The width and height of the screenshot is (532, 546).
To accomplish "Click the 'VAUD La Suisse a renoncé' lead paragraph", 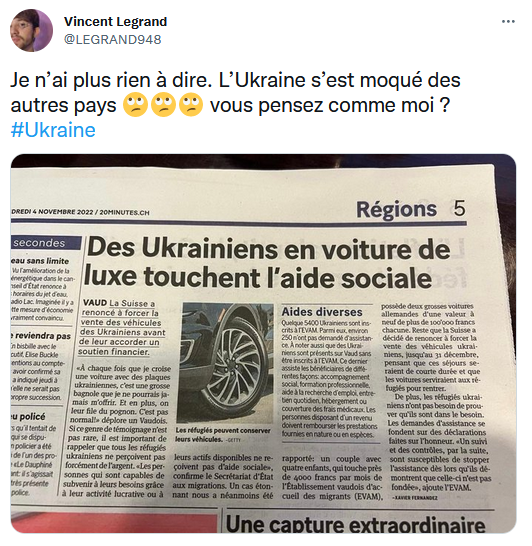I will (120, 328).
